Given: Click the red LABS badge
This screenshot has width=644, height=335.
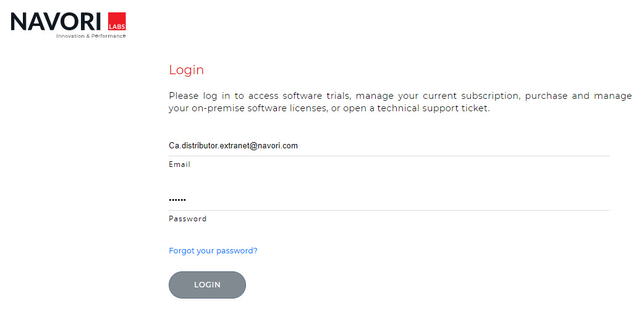Looking at the screenshot, I should click(x=117, y=22).
